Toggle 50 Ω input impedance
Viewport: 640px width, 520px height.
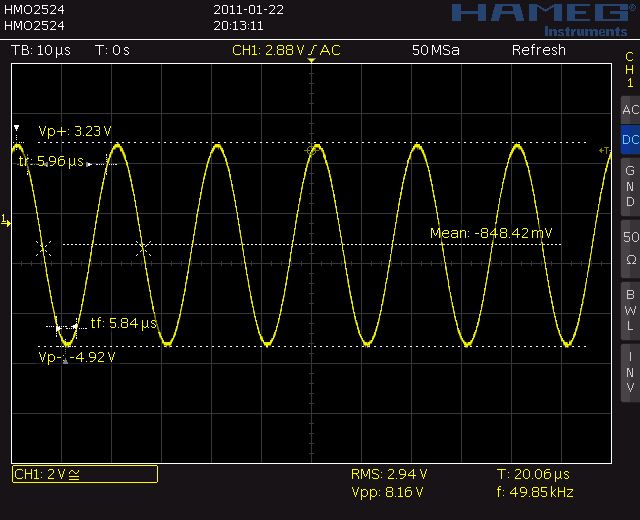click(630, 248)
